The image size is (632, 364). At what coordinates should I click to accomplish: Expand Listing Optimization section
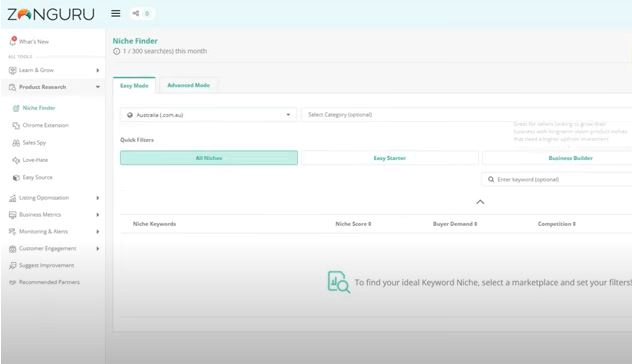point(54,198)
